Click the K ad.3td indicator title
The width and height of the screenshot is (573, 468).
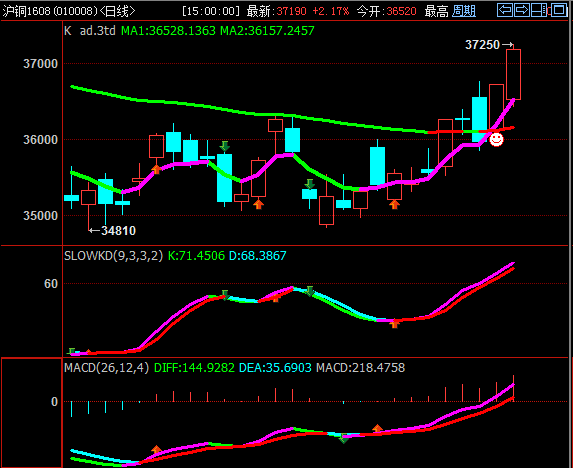[x=90, y=31]
